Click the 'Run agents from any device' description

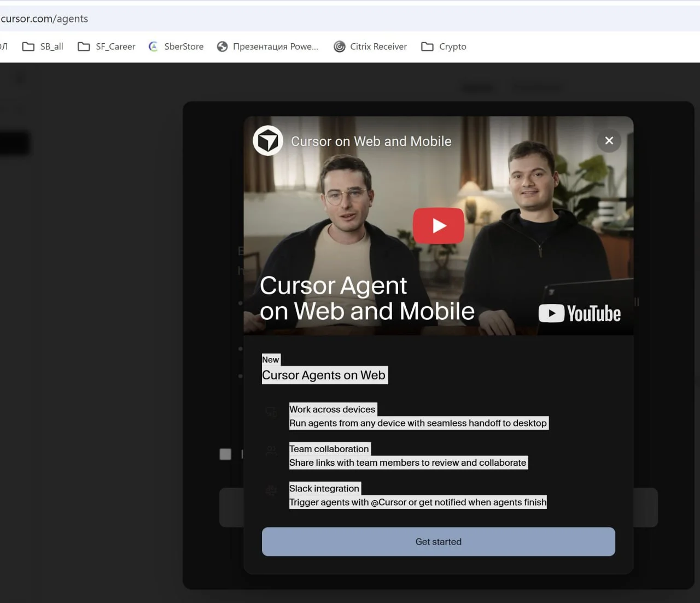(x=418, y=423)
